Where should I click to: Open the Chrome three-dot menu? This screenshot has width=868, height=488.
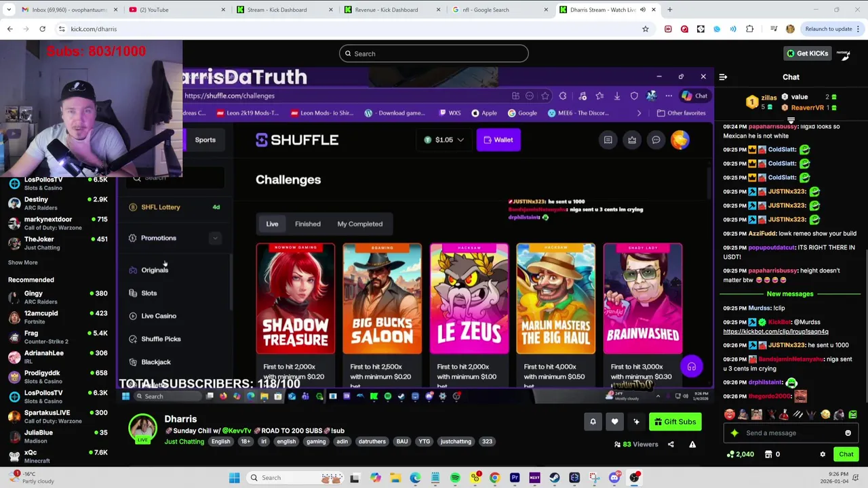[858, 29]
